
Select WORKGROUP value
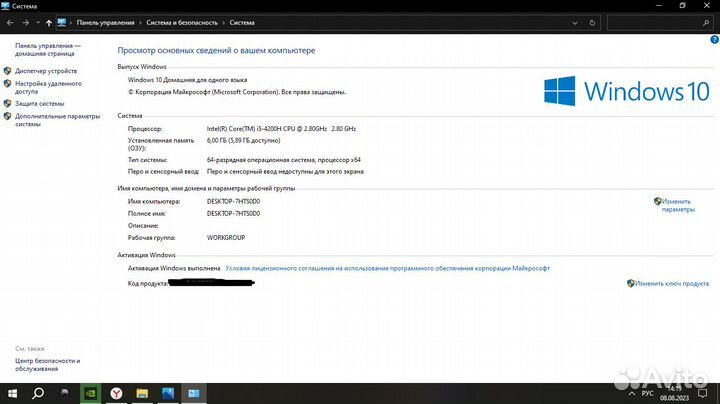pyautogui.click(x=226, y=238)
